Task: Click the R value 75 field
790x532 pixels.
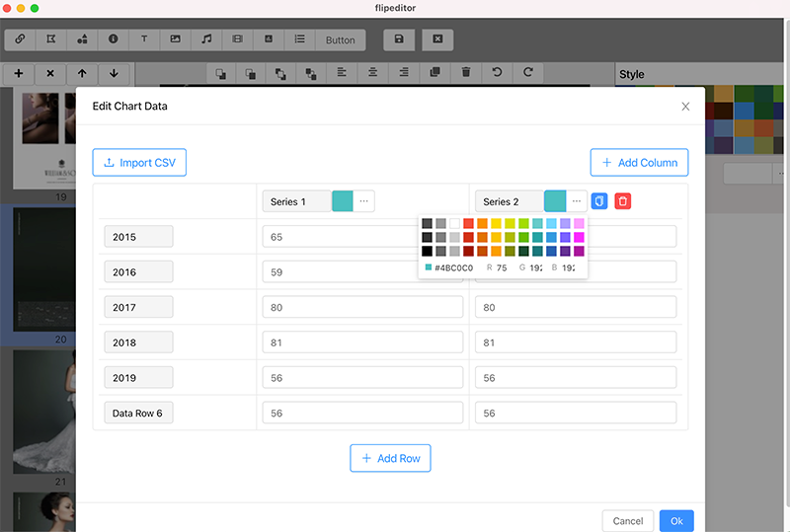Action: pyautogui.click(x=502, y=268)
